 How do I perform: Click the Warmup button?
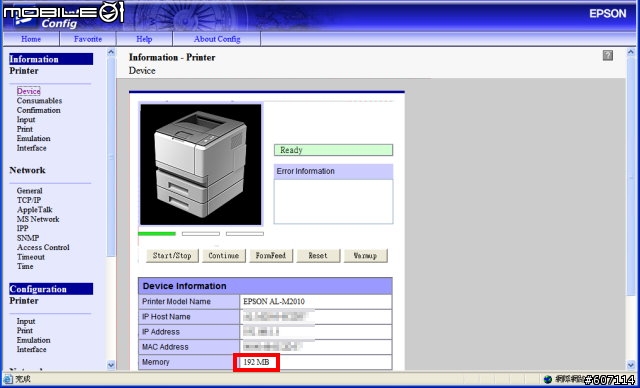[x=365, y=256]
